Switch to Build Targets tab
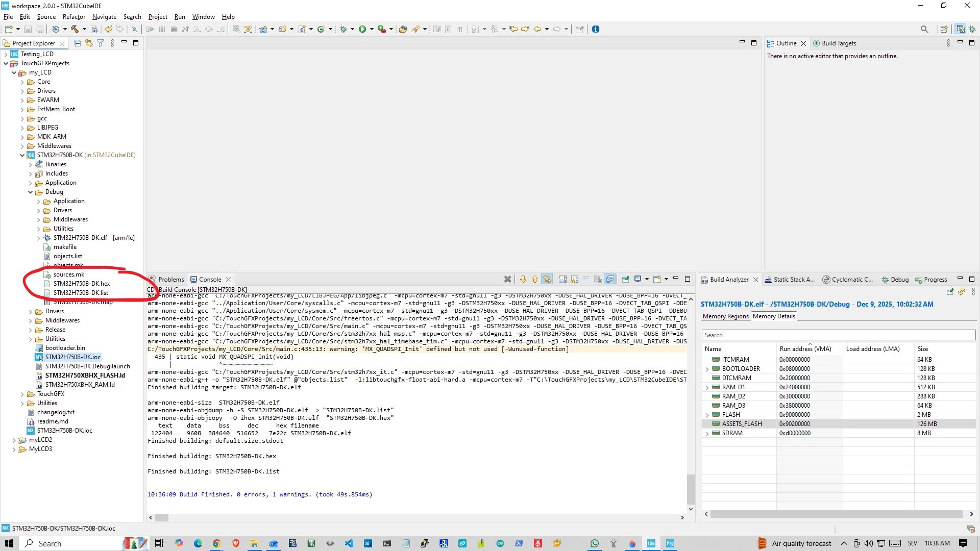The height and width of the screenshot is (551, 980). pyautogui.click(x=835, y=43)
